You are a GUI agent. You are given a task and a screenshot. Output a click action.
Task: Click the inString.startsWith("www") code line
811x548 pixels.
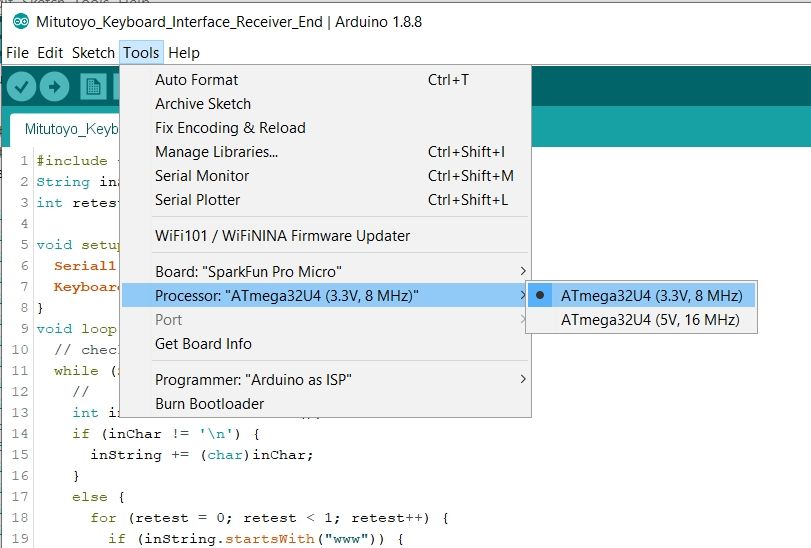tap(256, 539)
